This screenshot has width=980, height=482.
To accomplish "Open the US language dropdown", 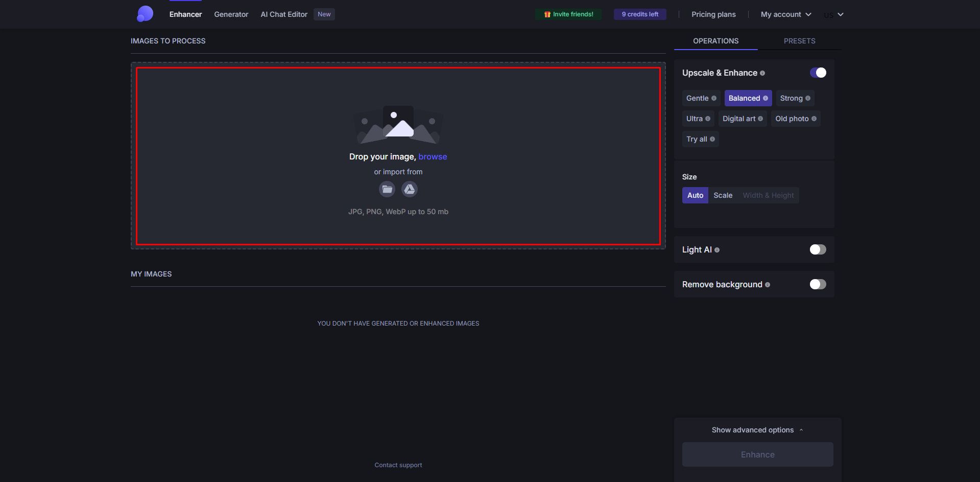I will click(833, 14).
